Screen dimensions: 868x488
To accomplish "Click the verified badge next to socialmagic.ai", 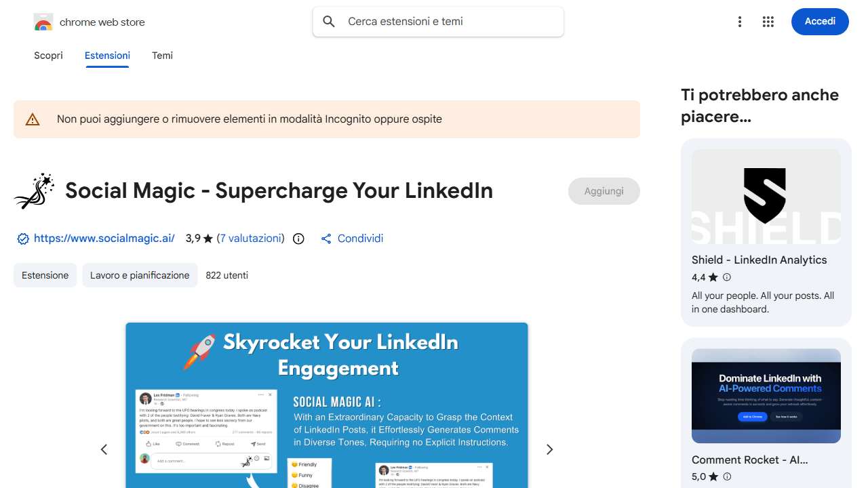I will (23, 239).
